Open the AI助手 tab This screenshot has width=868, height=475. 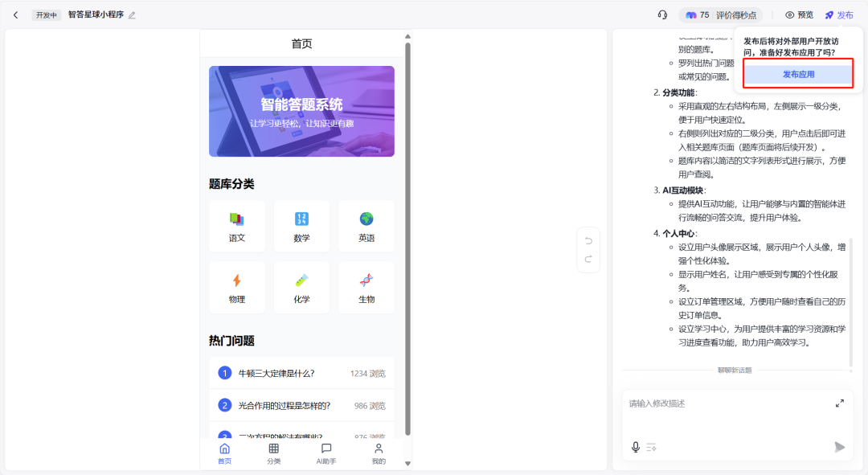[325, 452]
